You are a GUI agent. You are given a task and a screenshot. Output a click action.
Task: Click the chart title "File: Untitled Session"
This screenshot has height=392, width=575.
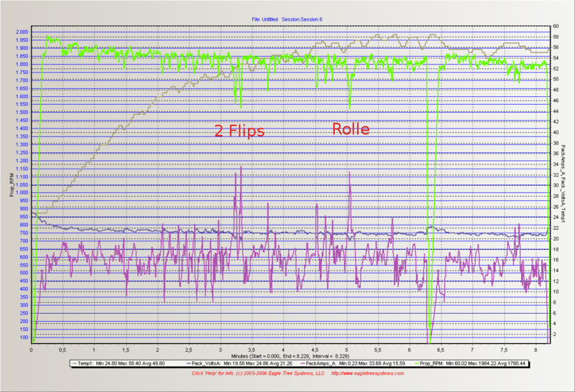[x=287, y=19]
